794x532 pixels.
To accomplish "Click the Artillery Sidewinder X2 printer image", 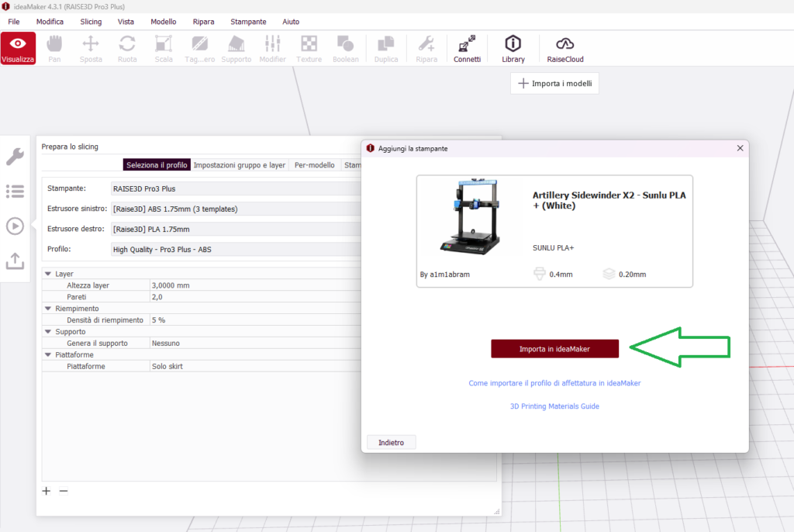I will coord(471,216).
